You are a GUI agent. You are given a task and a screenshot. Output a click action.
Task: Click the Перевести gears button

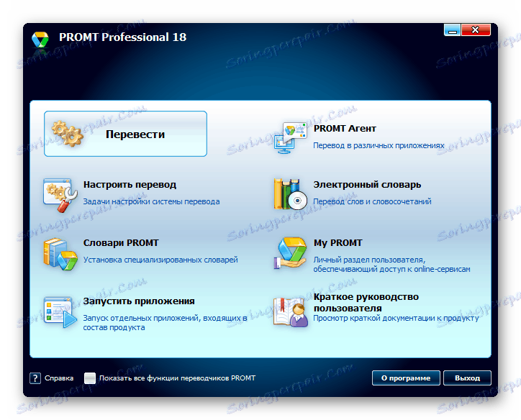126,134
